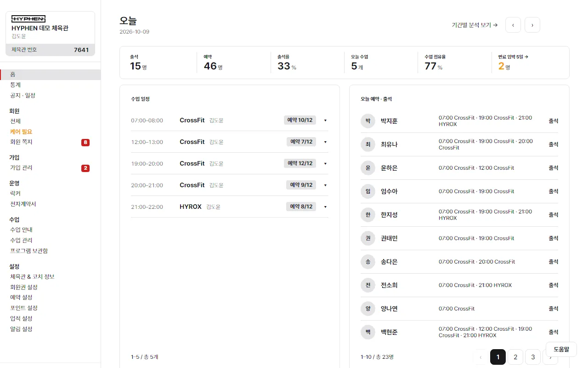Select 케어 필요 under 회원
588x368 pixels.
[x=50, y=132]
